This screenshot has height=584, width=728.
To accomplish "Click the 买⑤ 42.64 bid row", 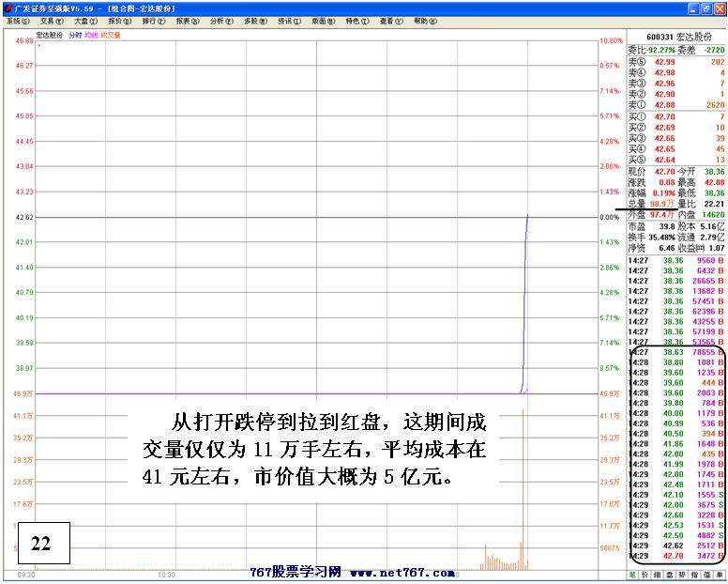I will tap(676, 160).
